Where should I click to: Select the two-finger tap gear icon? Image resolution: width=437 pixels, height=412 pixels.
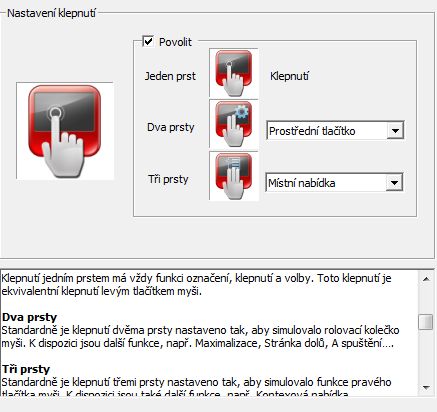point(234,124)
